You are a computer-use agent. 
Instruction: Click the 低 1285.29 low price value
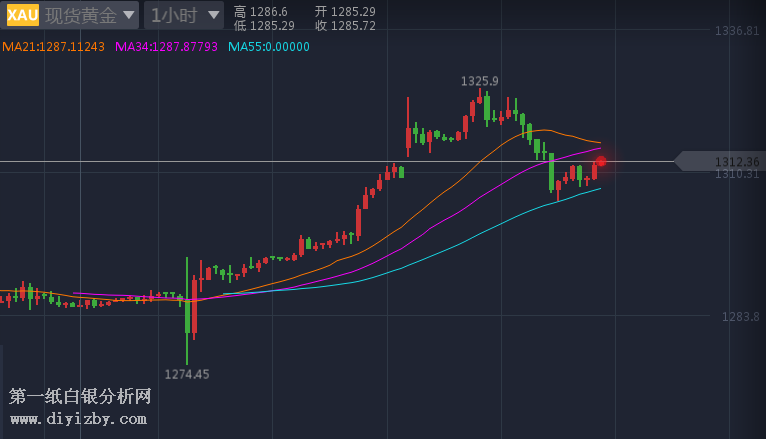pos(264,26)
